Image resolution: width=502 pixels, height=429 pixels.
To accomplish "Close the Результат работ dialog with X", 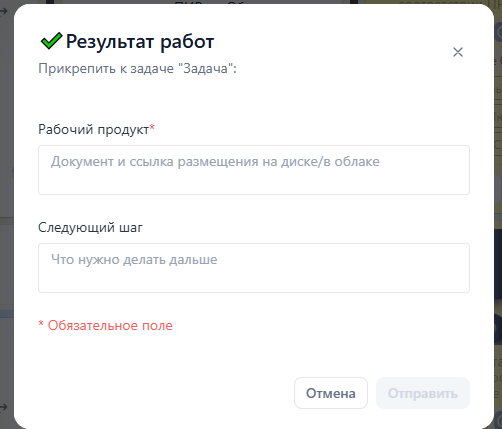I will click(458, 52).
